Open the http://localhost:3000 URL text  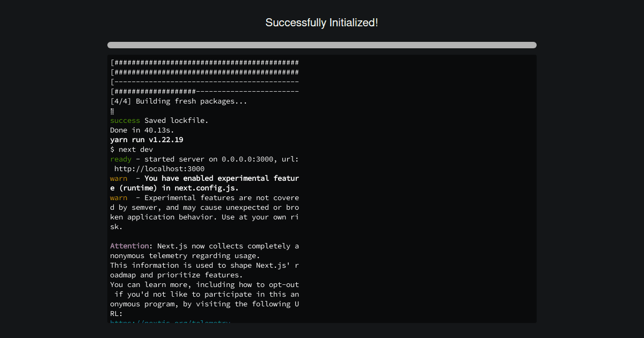(x=159, y=168)
